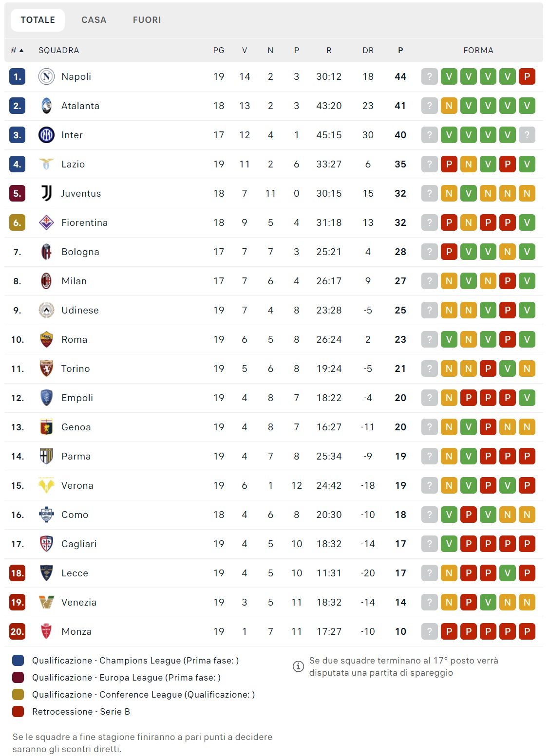Viewport: 549px width, 756px height.
Task: Open Inter via its crest icon
Action: (x=46, y=135)
